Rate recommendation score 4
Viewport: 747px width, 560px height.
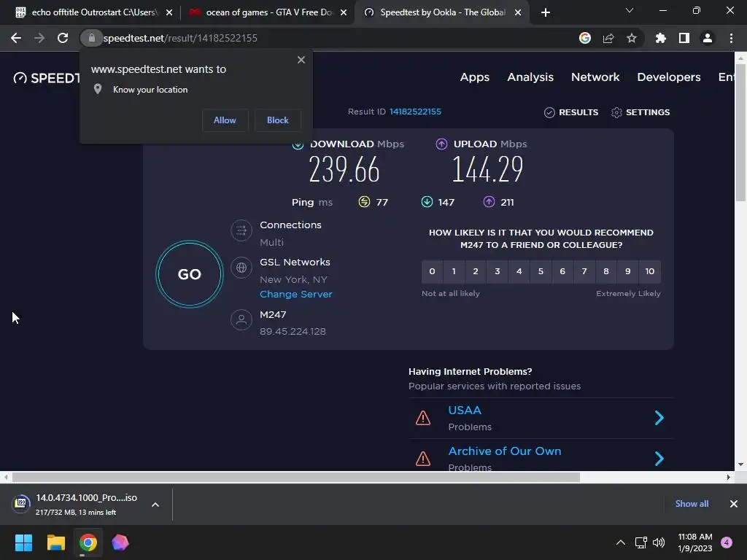(519, 271)
